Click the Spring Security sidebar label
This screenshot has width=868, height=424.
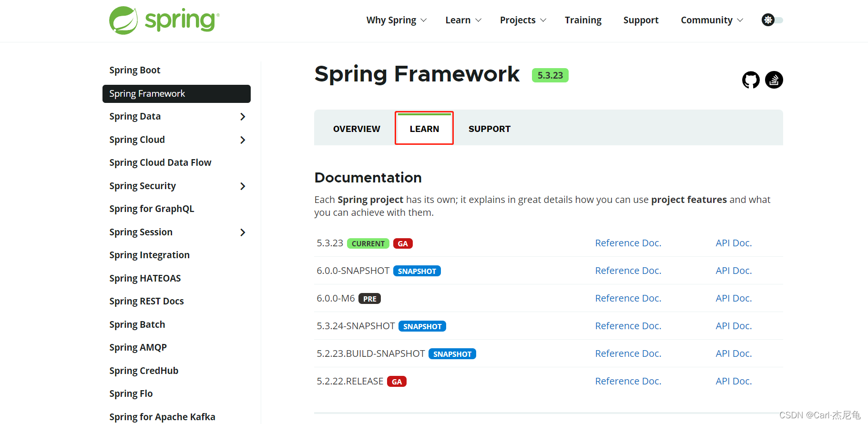(143, 186)
